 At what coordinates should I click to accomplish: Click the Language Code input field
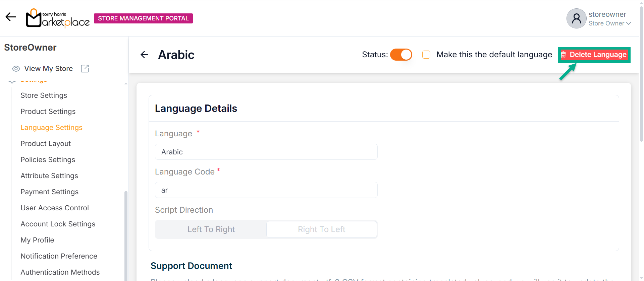(x=266, y=190)
